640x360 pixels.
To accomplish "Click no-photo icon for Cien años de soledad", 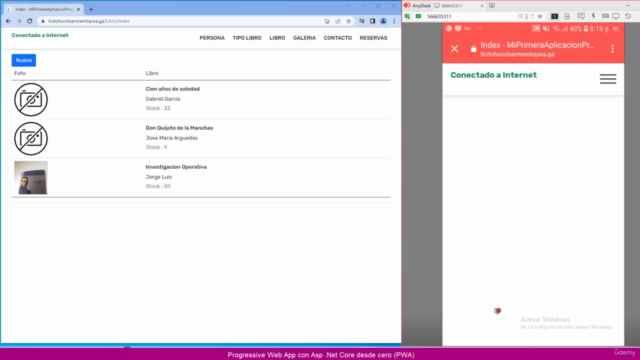I will pyautogui.click(x=31, y=100).
